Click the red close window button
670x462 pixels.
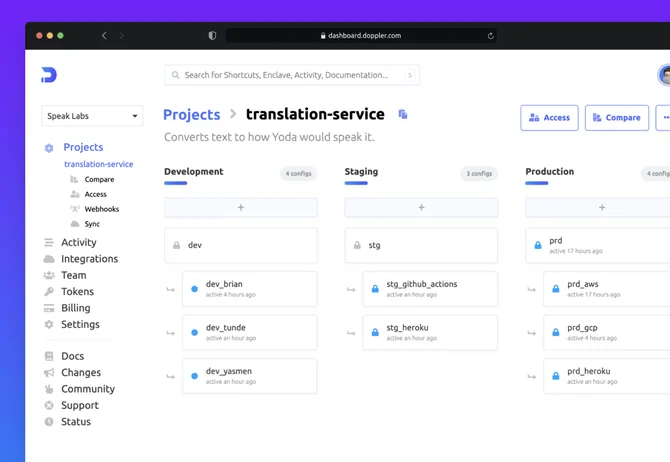[x=39, y=35]
